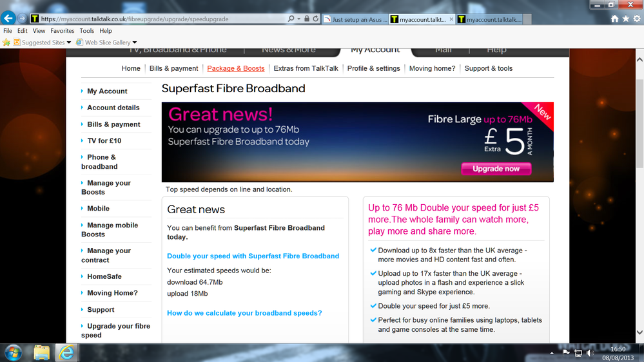Image resolution: width=644 pixels, height=362 pixels.
Task: Select Bills & payment in the sidebar
Action: (113, 124)
